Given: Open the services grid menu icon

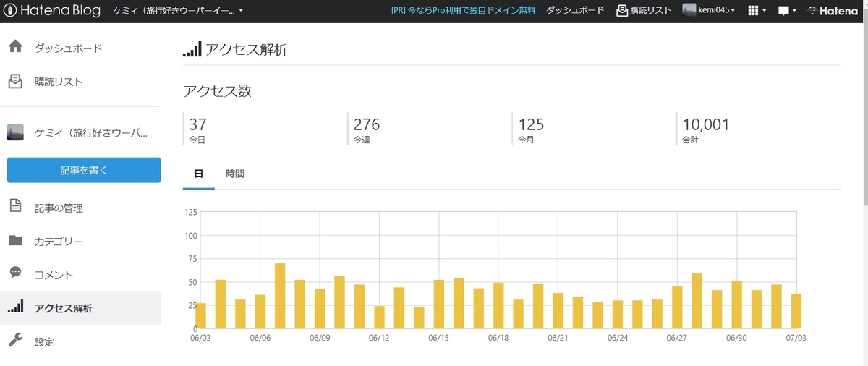Looking at the screenshot, I should pos(757,11).
